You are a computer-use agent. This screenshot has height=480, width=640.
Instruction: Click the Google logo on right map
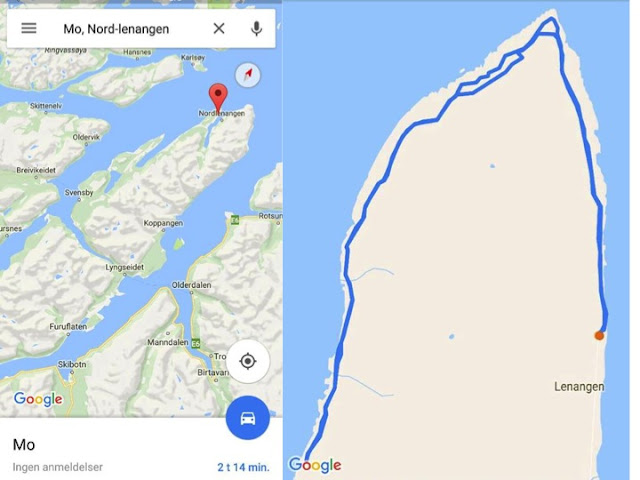pyautogui.click(x=315, y=465)
